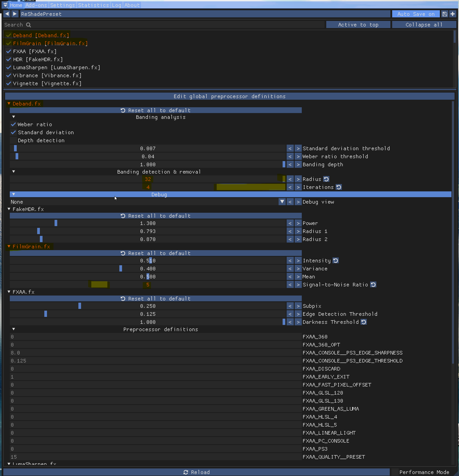Open the ReShade overlay menu triangle
Viewport: 459px width, 476px height.
click(5, 5)
